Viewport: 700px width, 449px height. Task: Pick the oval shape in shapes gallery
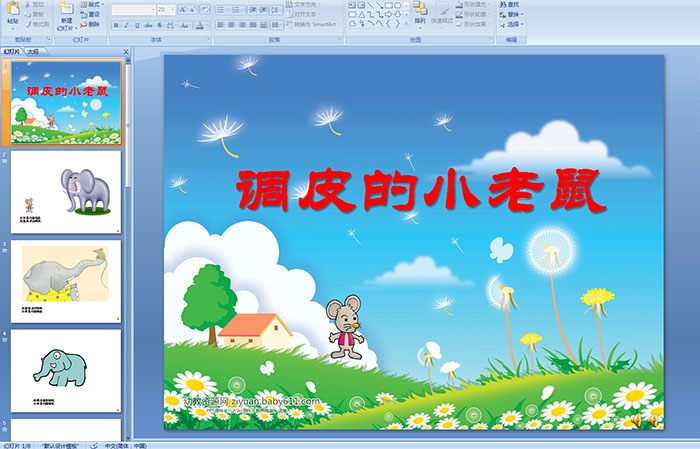pos(397,5)
